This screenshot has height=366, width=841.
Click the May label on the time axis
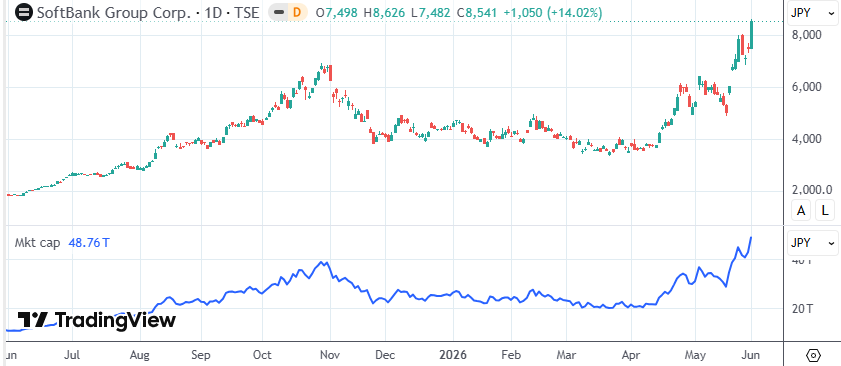695,355
